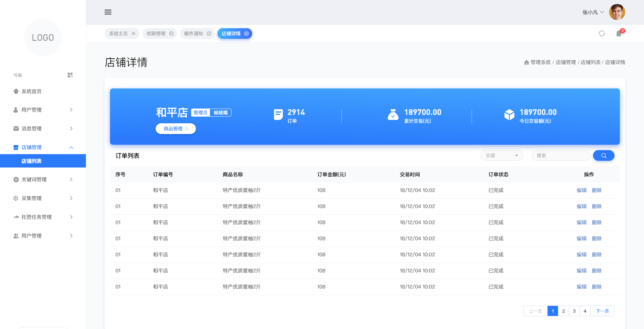This screenshot has width=644, height=329.
Task: Focus the 搜索 input field
Action: pos(561,155)
